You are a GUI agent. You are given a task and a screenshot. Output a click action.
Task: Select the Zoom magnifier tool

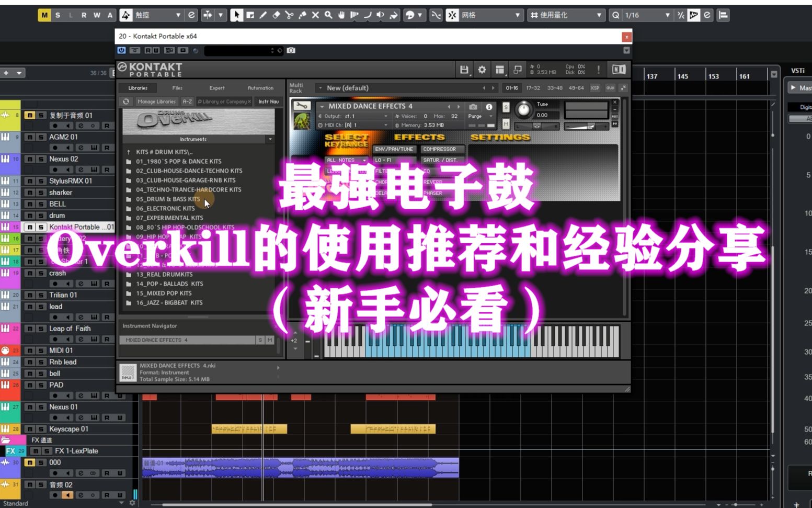328,15
